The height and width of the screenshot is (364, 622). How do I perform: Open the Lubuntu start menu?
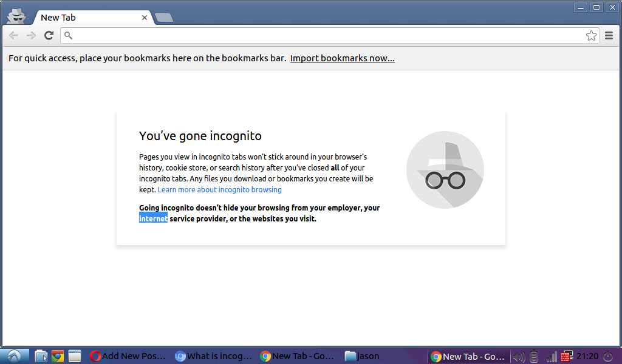click(x=15, y=356)
